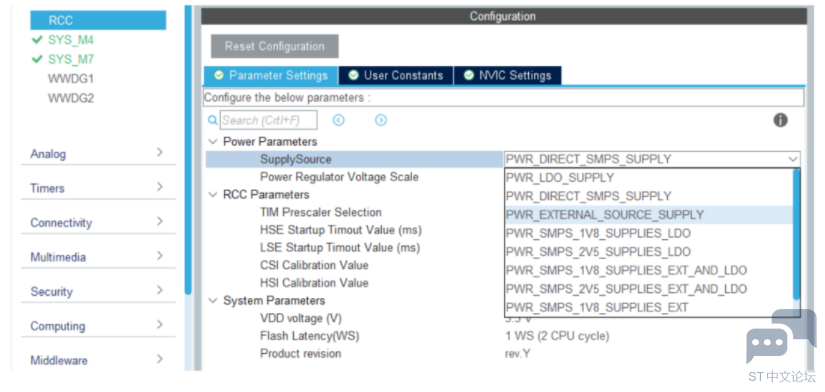The image size is (825, 392).
Task: Click the 1 WS (2 CPU cycle) value
Action: (557, 336)
